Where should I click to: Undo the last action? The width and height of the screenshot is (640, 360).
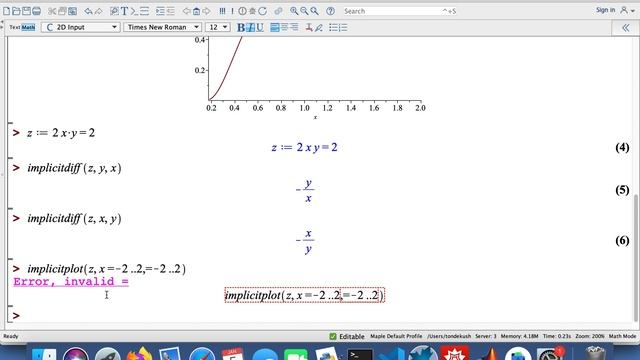(x=88, y=11)
